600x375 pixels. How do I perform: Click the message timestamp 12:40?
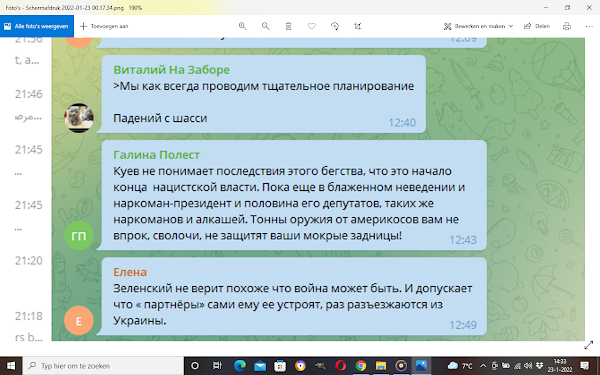point(402,123)
